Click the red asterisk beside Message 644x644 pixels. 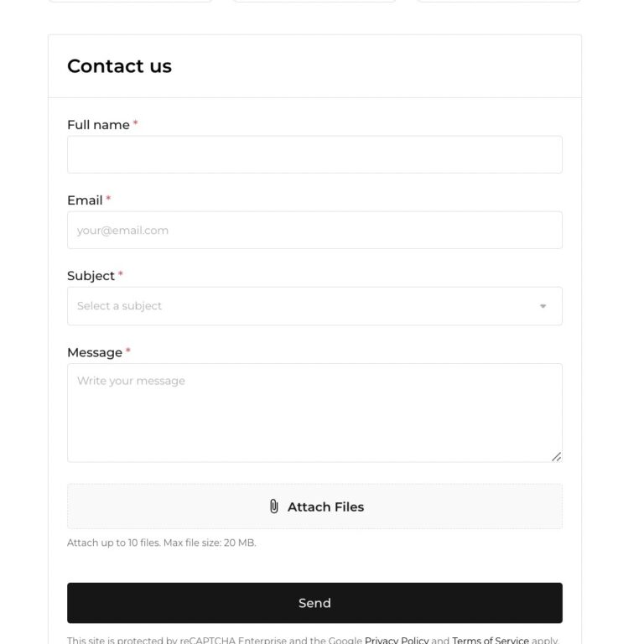tap(128, 351)
